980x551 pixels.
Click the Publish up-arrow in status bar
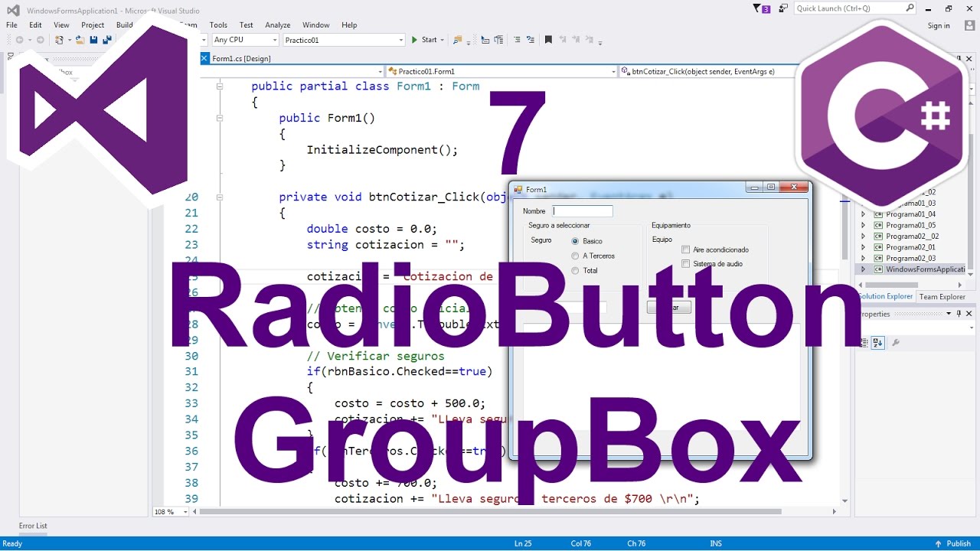[x=938, y=543]
